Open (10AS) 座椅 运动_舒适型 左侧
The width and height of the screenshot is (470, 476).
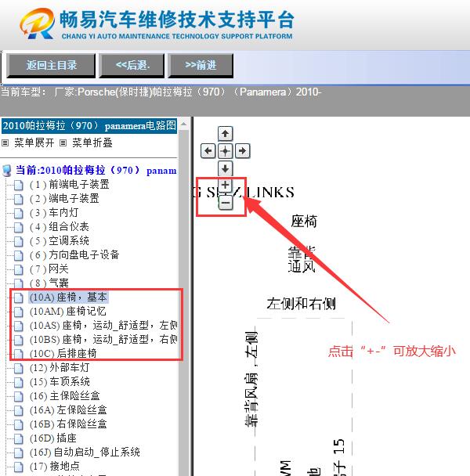click(103, 326)
